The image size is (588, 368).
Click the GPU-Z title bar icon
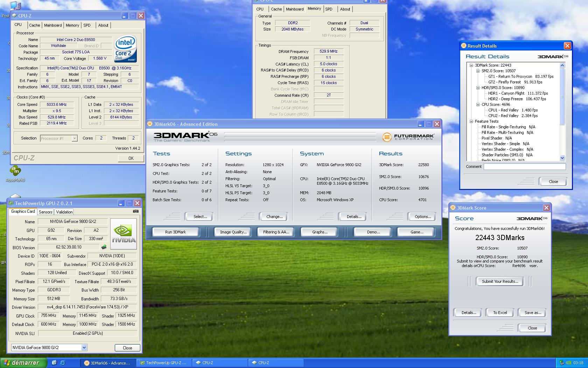pos(11,203)
